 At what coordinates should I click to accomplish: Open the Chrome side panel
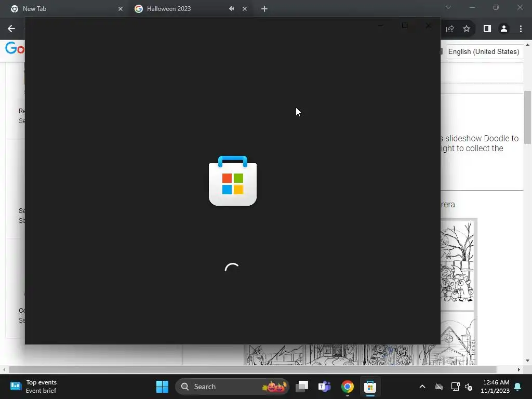coord(487,29)
